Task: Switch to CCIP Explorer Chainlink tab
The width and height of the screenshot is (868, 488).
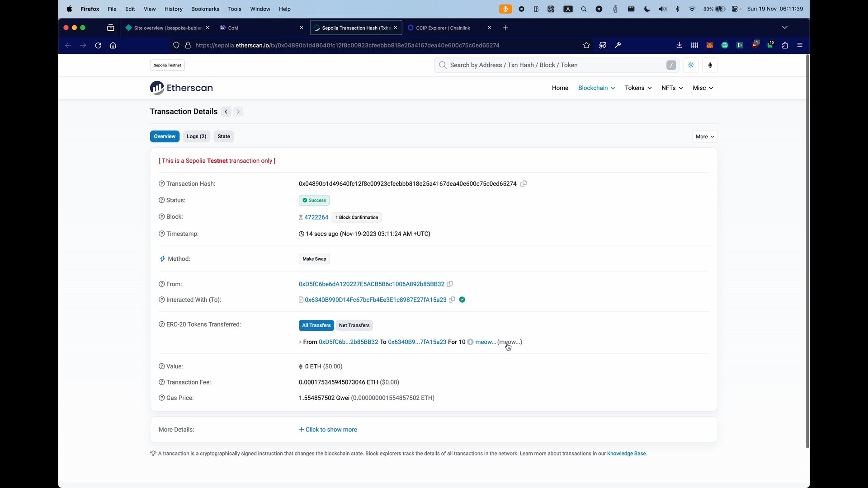Action: tap(445, 28)
